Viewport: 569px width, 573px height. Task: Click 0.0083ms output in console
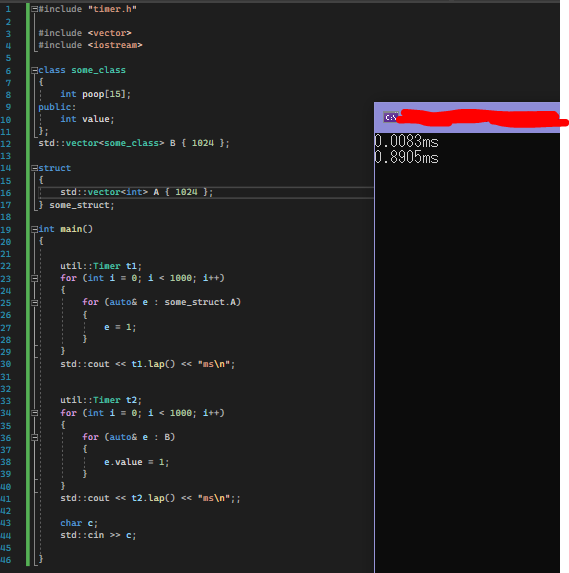[407, 141]
